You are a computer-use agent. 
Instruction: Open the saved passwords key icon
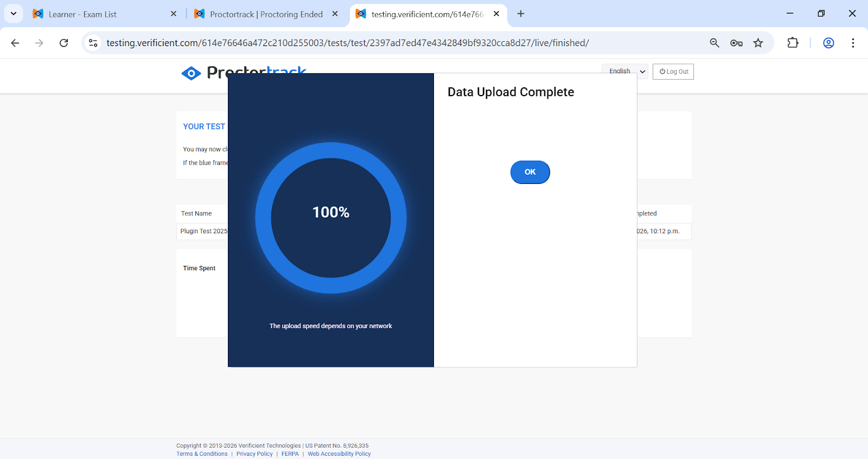pyautogui.click(x=736, y=43)
